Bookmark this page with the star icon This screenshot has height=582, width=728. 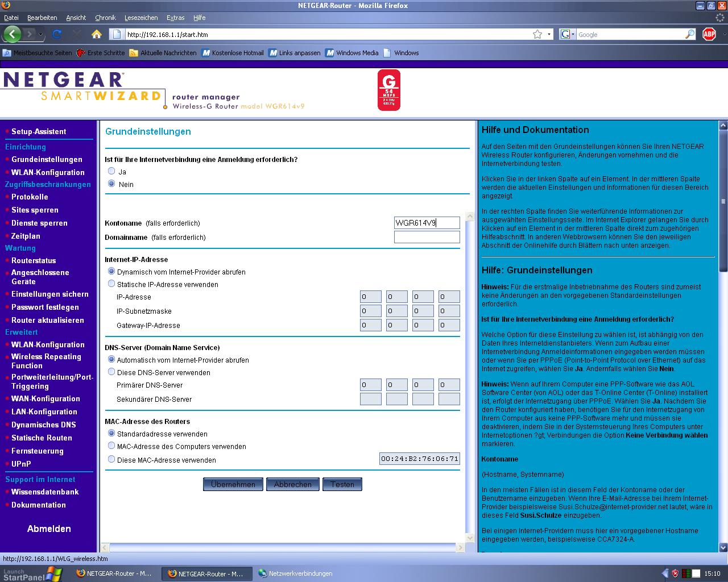tap(537, 34)
